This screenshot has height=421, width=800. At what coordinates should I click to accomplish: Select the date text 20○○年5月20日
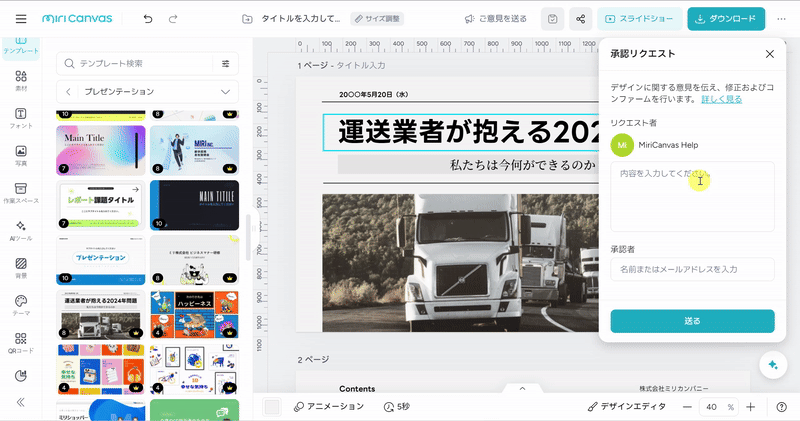(373, 95)
